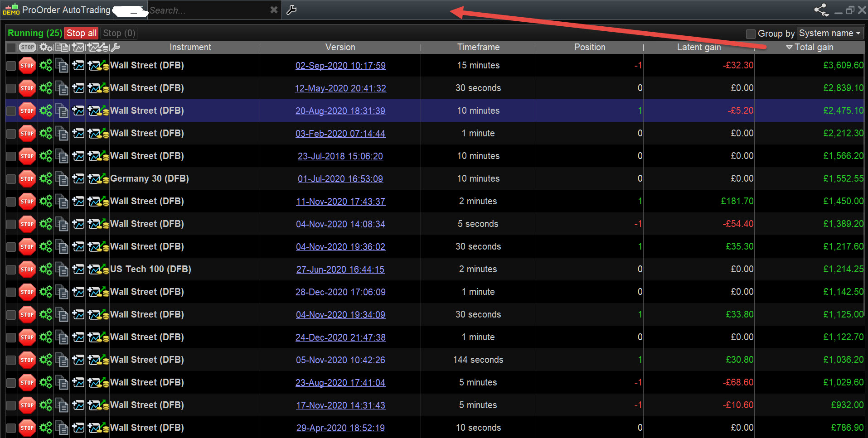868x438 pixels.
Task: Click inside the Search input field
Action: 209,10
